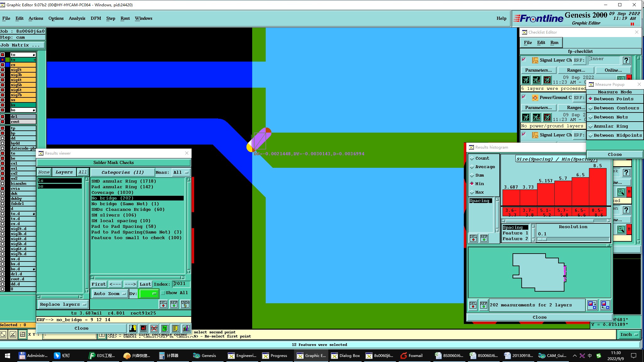Screen dimensions: 644x362
Task: Open the Inch units dropdown
Action: (629, 334)
